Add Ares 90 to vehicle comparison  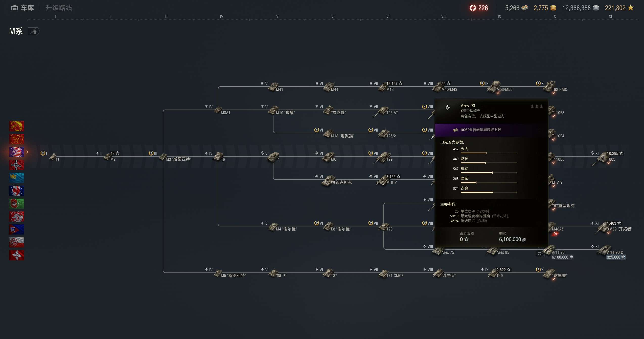point(539,253)
